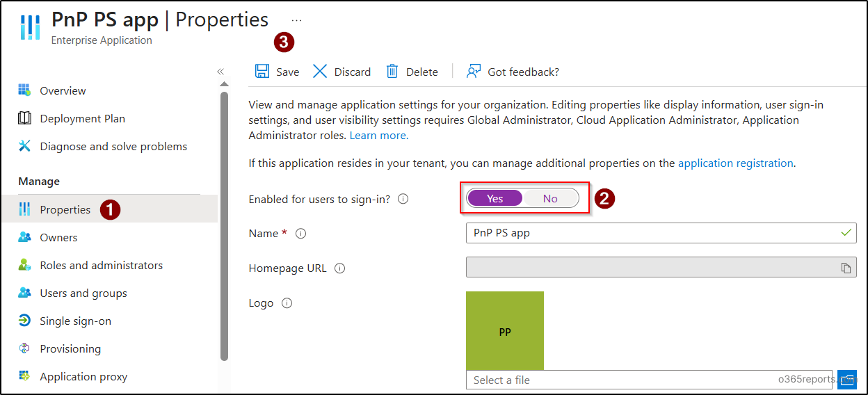This screenshot has height=395, width=868.
Task: Click the sidebar scroll up arrow
Action: click(224, 85)
